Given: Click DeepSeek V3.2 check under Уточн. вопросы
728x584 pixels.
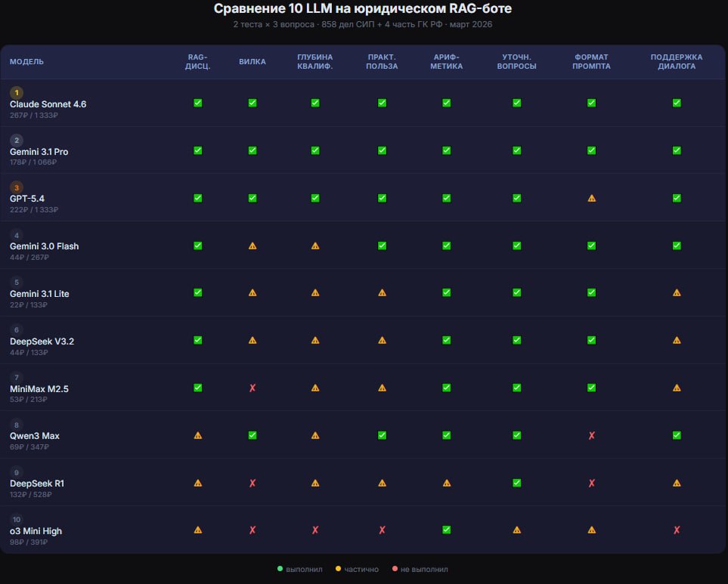Looking at the screenshot, I should tap(517, 341).
